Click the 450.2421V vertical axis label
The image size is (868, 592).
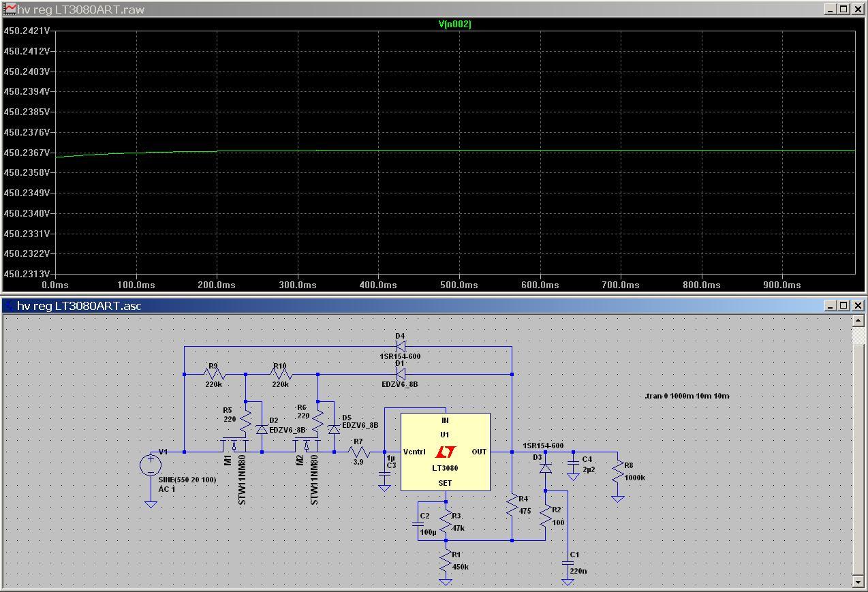click(27, 31)
